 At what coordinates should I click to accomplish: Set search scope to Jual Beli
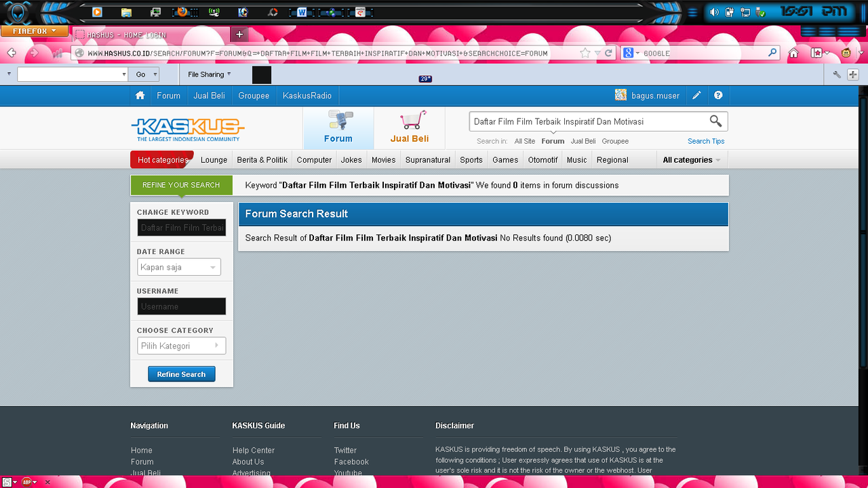583,141
